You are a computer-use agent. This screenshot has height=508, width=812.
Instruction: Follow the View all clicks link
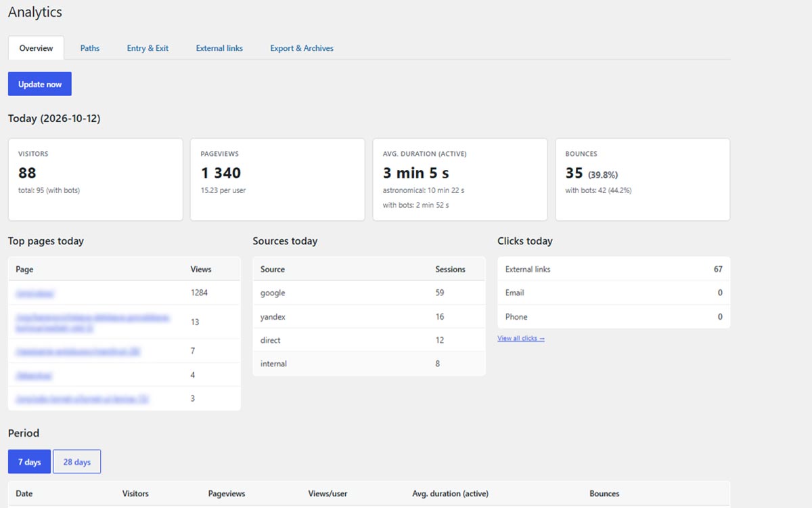pyautogui.click(x=521, y=338)
